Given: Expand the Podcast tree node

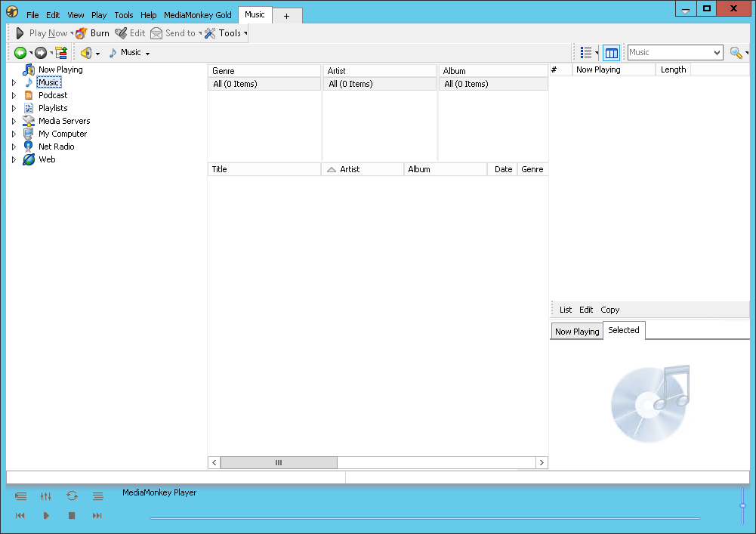Looking at the screenshot, I should click(x=14, y=95).
